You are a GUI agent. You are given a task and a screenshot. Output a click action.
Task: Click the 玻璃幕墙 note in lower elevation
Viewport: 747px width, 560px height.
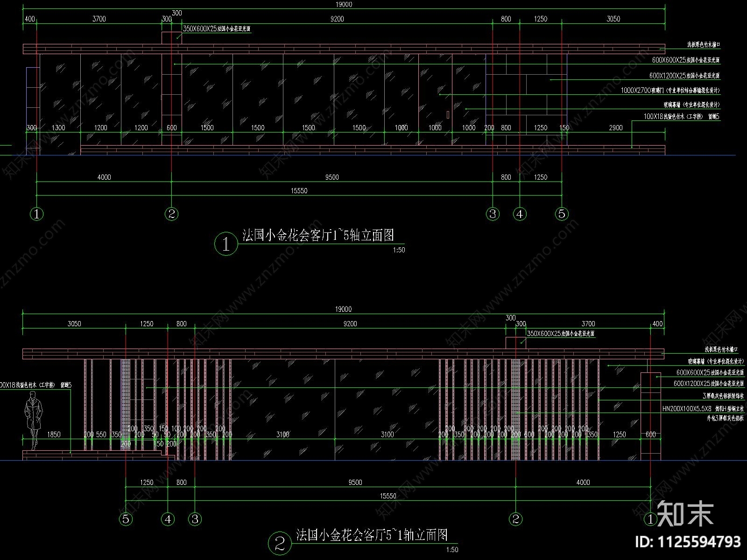point(716,361)
